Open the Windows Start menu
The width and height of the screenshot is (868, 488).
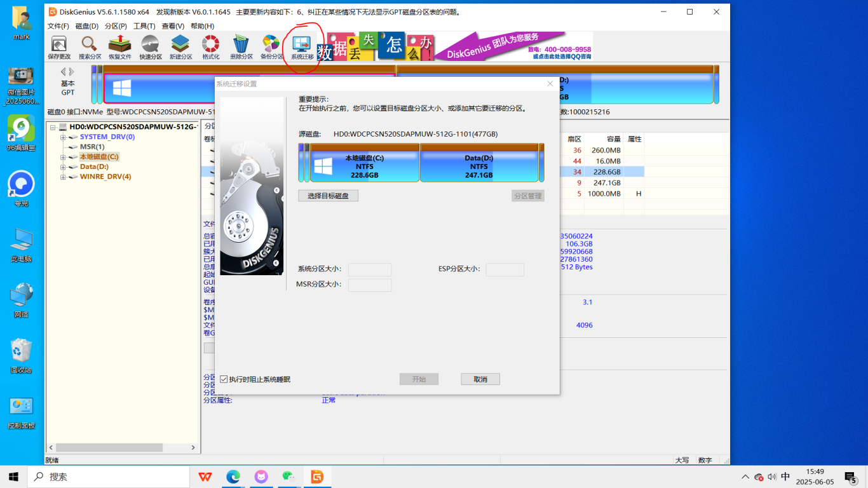click(x=13, y=477)
